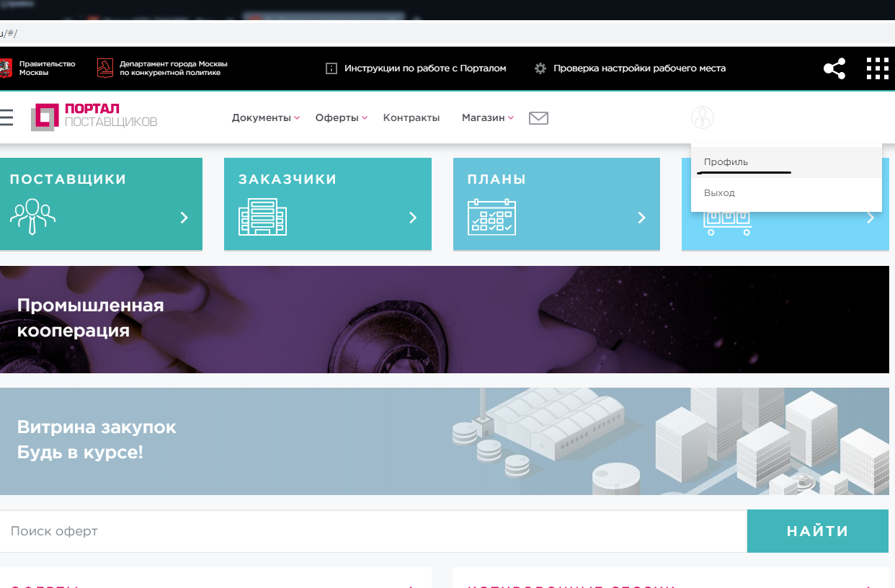Click the envelope messages icon
895x588 pixels.
click(538, 118)
